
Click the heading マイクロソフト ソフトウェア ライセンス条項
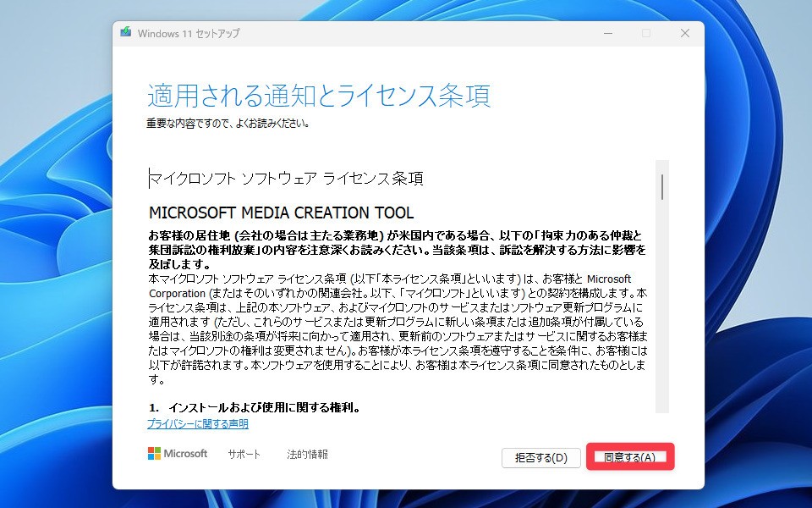287,179
